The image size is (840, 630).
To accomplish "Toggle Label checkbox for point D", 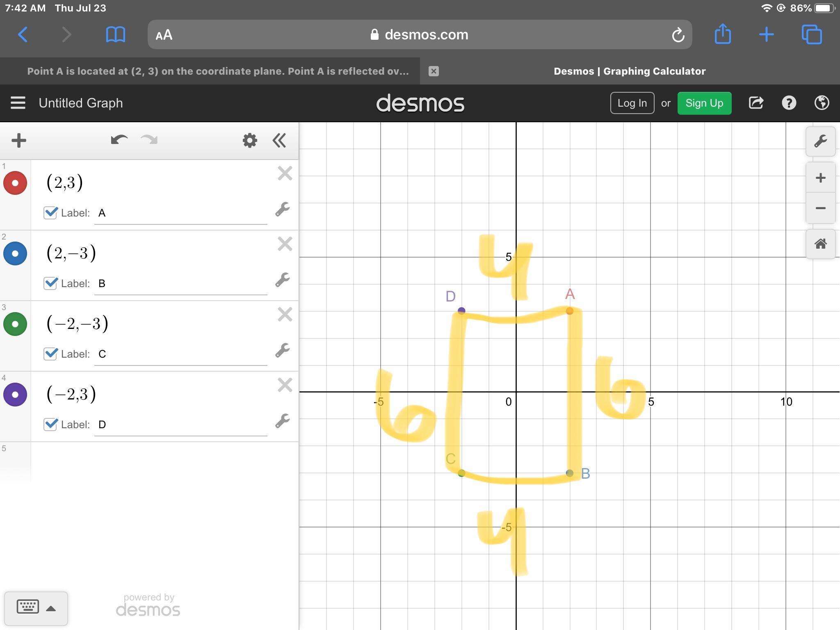I will pos(50,424).
